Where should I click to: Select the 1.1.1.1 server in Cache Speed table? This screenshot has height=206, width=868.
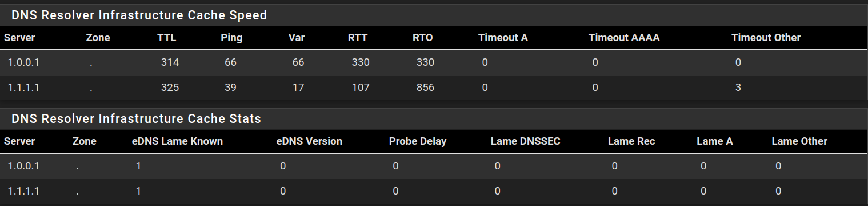pyautogui.click(x=23, y=88)
